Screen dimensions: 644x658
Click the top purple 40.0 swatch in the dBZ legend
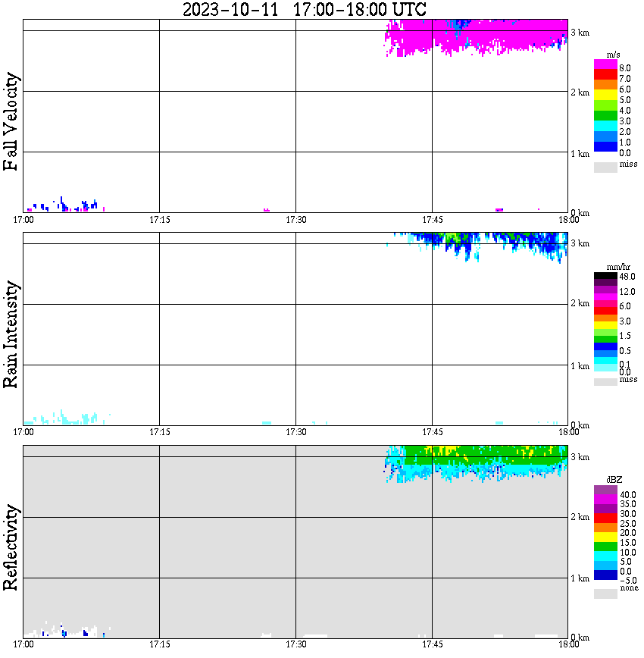click(605, 490)
